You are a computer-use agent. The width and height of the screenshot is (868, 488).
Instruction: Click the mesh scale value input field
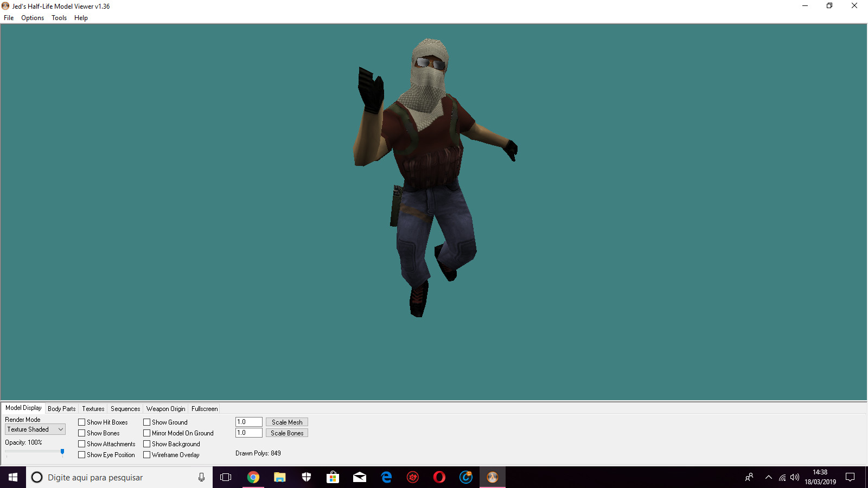click(x=248, y=421)
